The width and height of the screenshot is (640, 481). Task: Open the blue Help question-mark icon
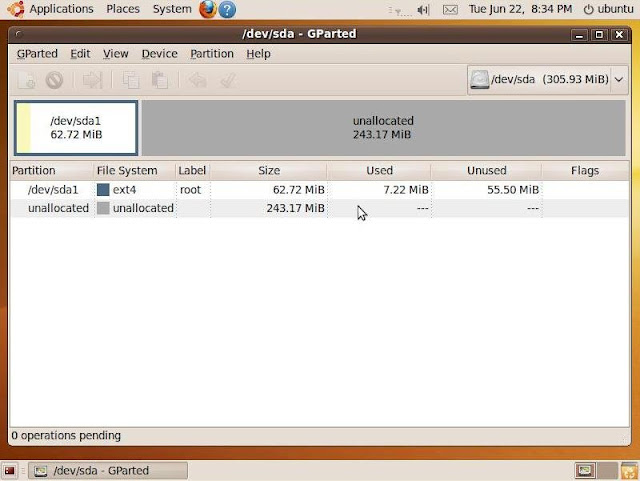[227, 9]
